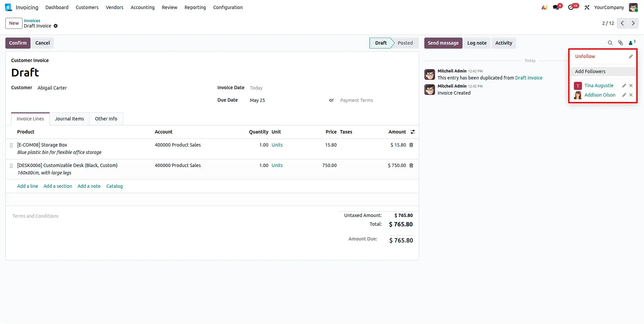Cancel the draft invoice
The image size is (644, 324).
coord(43,43)
